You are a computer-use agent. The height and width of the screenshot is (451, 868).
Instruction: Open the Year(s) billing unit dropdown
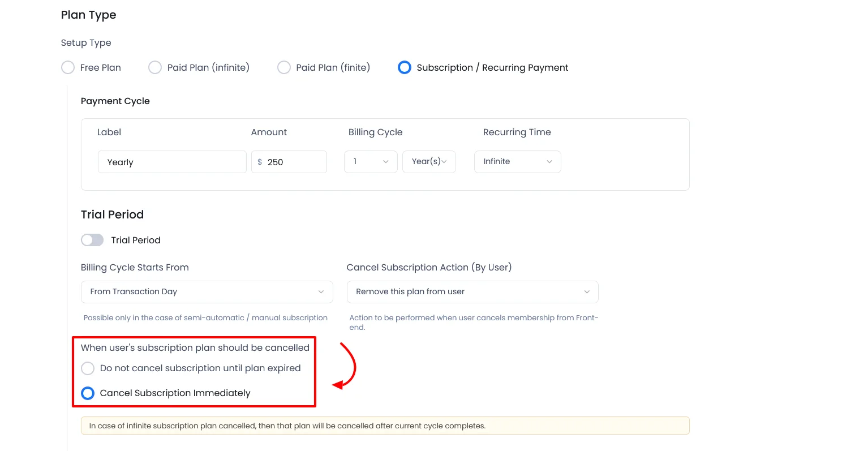(x=429, y=162)
